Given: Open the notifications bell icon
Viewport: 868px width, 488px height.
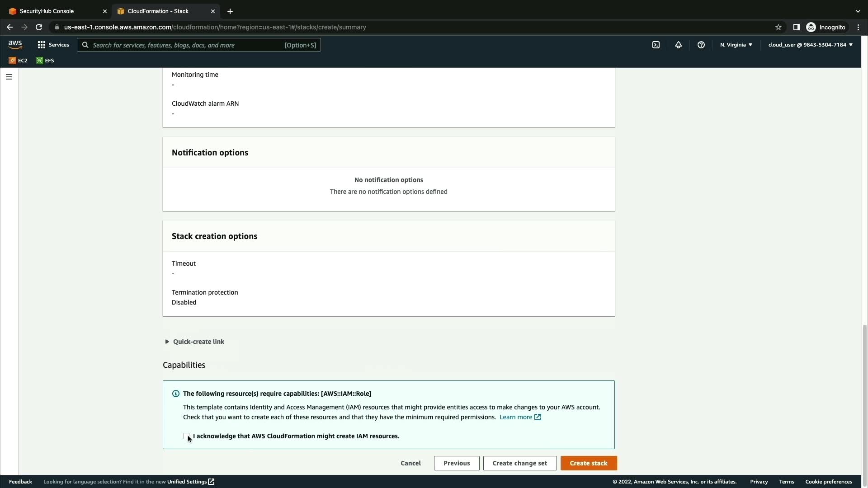Looking at the screenshot, I should 679,45.
